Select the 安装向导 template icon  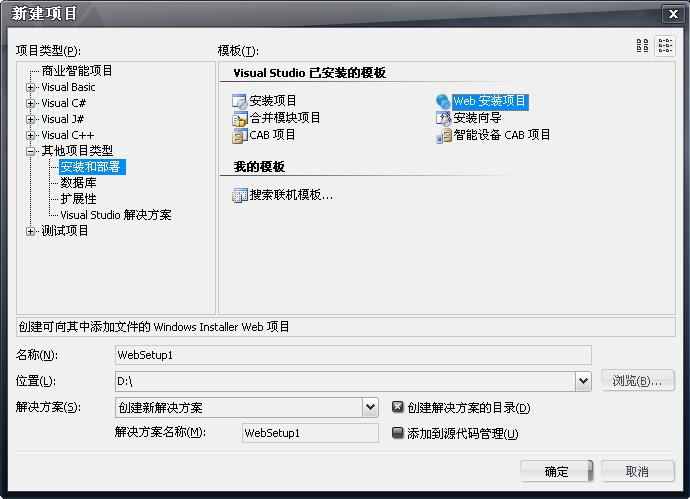tap(443, 118)
